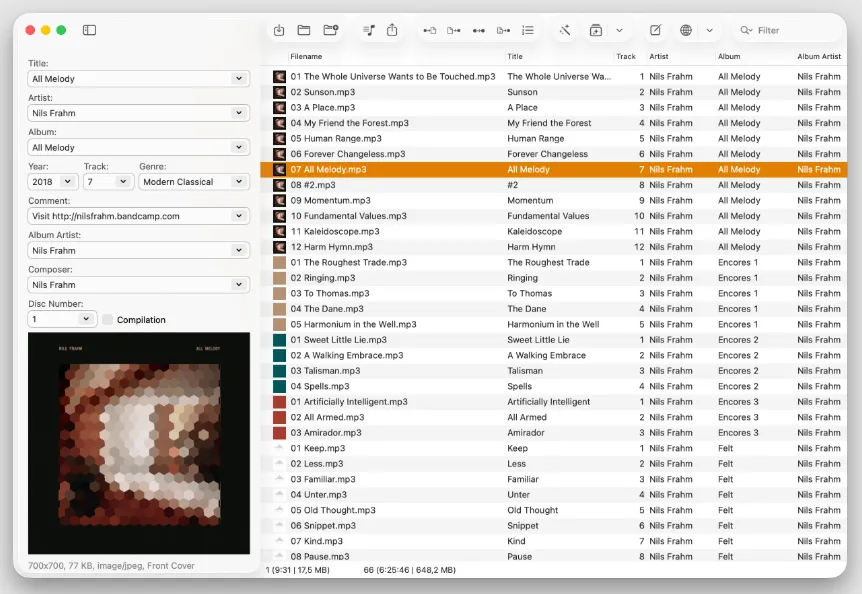
Task: Toggle the sidebar panel icon
Action: [90, 30]
